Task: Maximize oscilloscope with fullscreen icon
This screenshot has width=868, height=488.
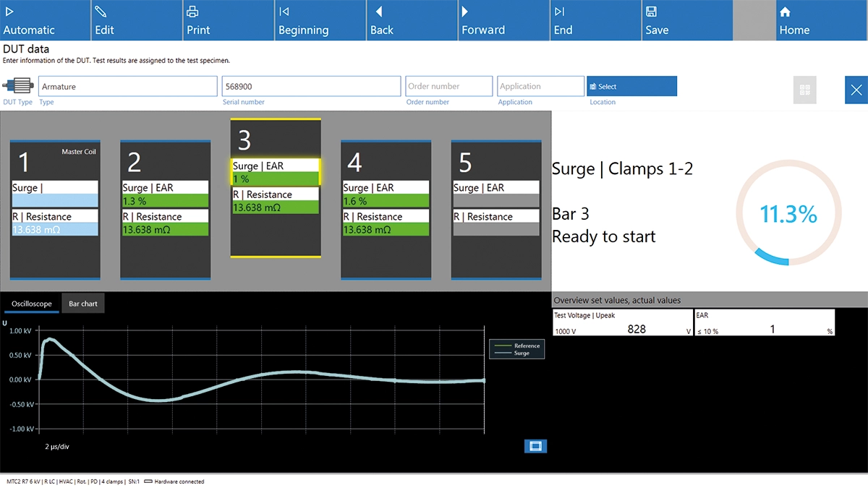Action: point(535,446)
